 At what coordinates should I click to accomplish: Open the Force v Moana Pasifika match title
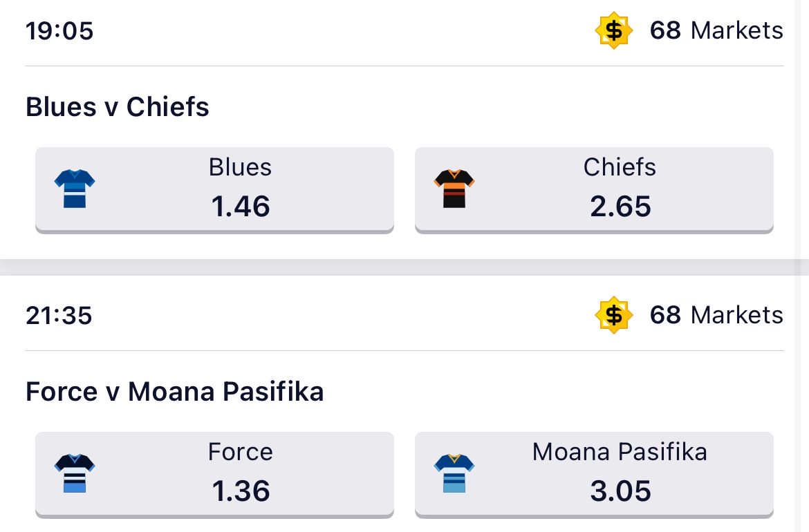[174, 392]
